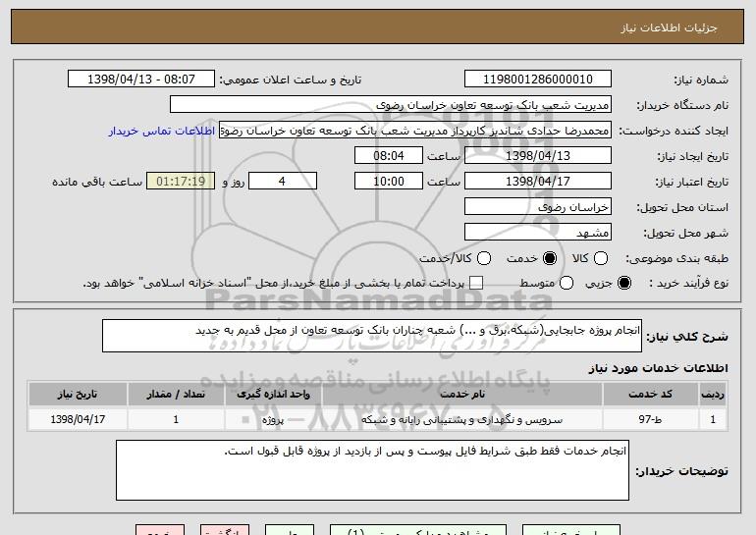Viewport: 756px width, 535px height.
Task: Click the buyer organization name field
Action: pyautogui.click(x=391, y=105)
